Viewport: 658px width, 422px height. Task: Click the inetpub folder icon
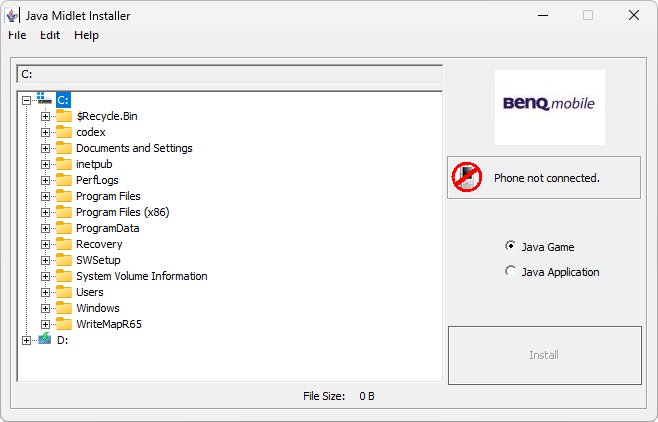point(64,164)
